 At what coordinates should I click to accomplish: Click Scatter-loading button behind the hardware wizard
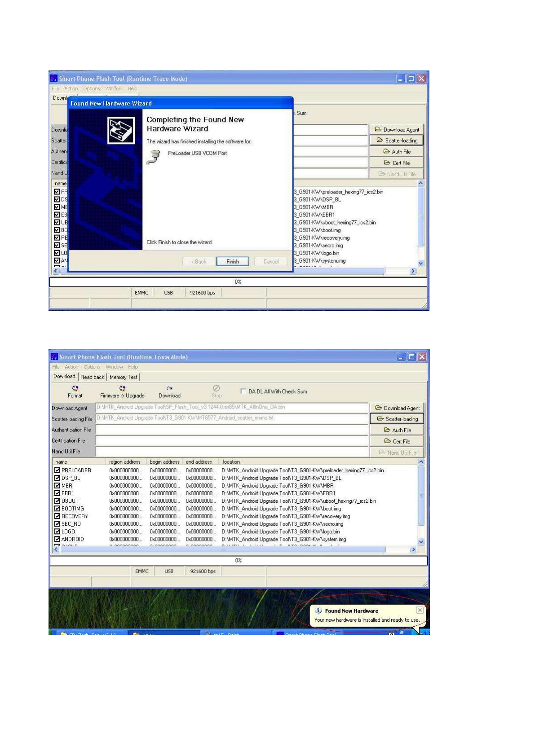396,140
